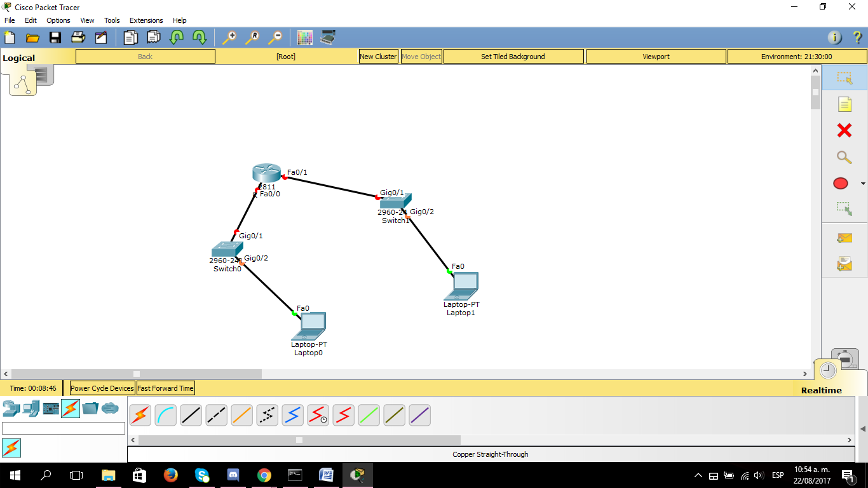Select the Console cable connection
868x488 pixels.
[x=165, y=415]
